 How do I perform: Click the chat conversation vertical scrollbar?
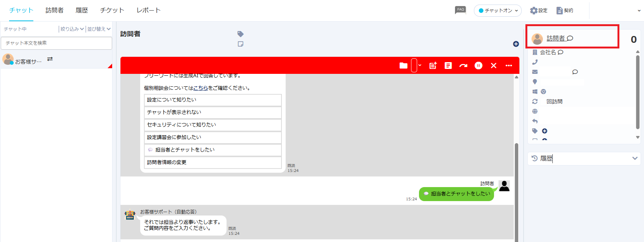(x=516, y=189)
